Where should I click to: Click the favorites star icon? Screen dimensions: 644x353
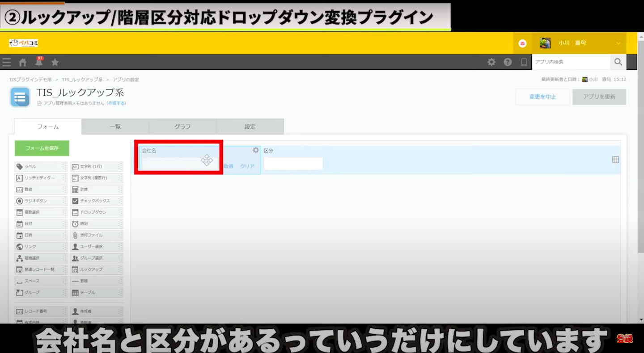point(55,63)
